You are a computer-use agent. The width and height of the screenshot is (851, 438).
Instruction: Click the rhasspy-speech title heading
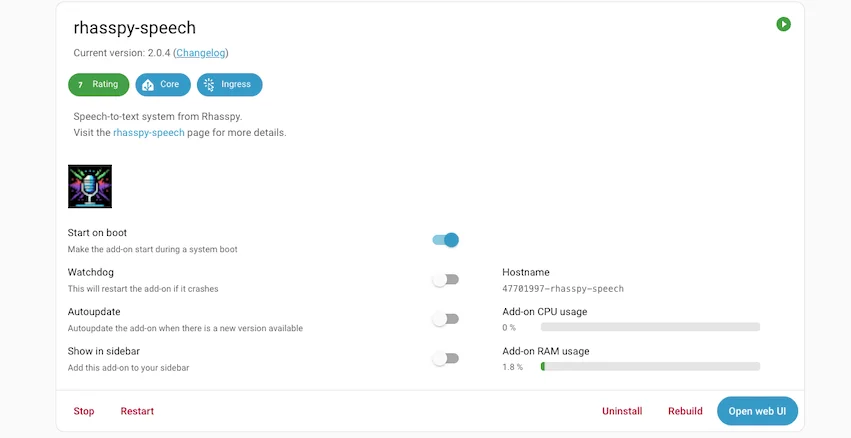click(135, 28)
